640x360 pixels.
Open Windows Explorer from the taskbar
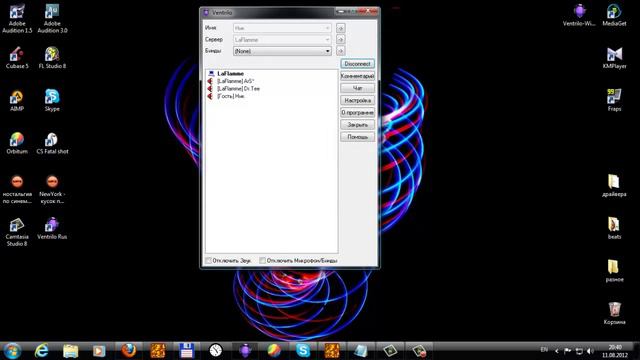(70, 351)
